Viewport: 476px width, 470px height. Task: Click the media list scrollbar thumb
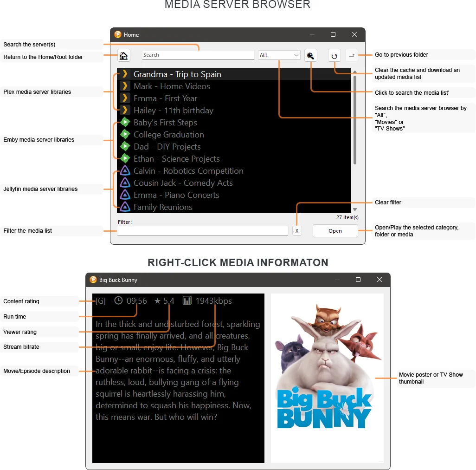[x=354, y=120]
